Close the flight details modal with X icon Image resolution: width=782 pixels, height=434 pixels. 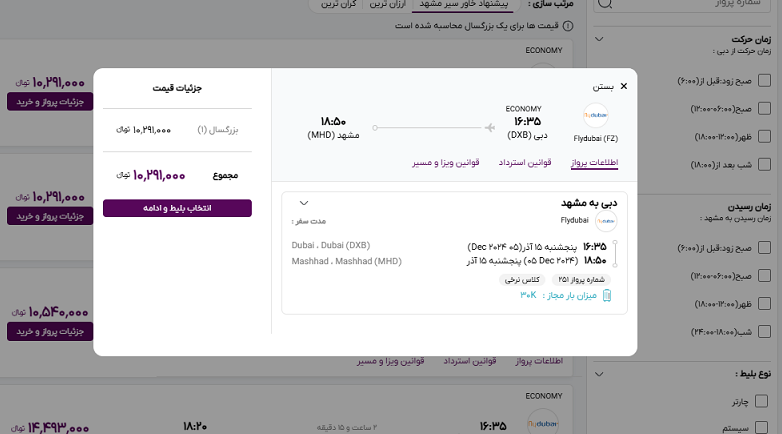(623, 86)
